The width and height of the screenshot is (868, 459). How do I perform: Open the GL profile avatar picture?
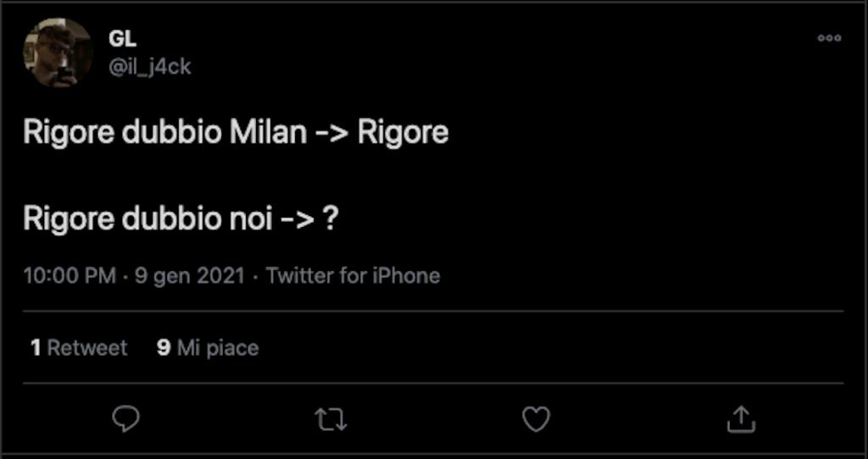[x=58, y=53]
